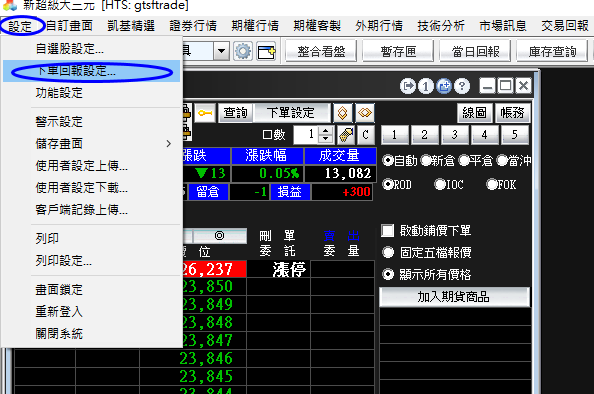Select the ROD order type radio
The width and height of the screenshot is (594, 394).
[x=388, y=184]
